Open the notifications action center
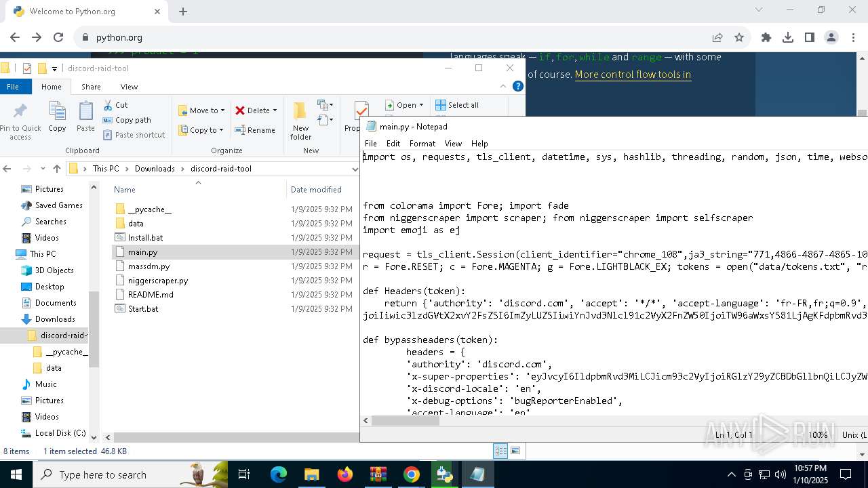 coord(846,474)
